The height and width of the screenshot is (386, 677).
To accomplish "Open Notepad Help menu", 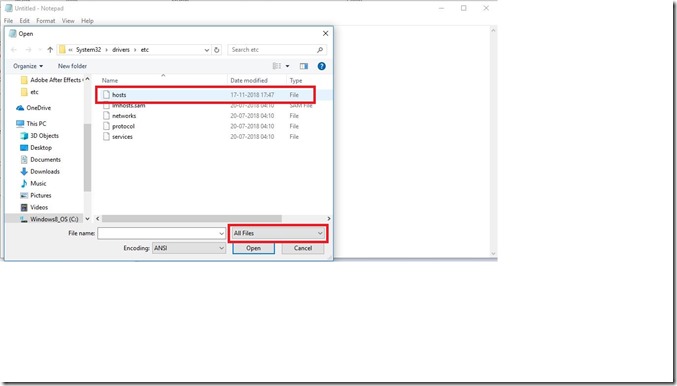I will point(87,21).
